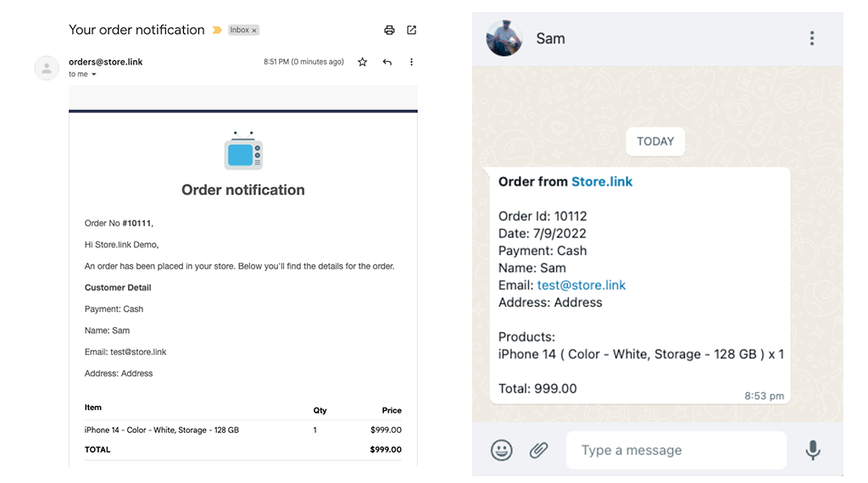Open the Store.link link in chat
The width and height of the screenshot is (868, 483).
[602, 181]
